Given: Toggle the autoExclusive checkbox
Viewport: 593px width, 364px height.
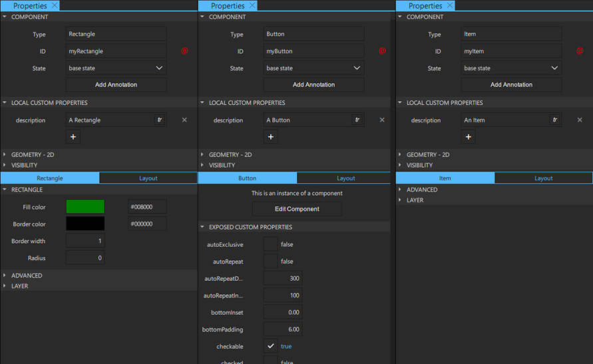Looking at the screenshot, I should coord(271,244).
